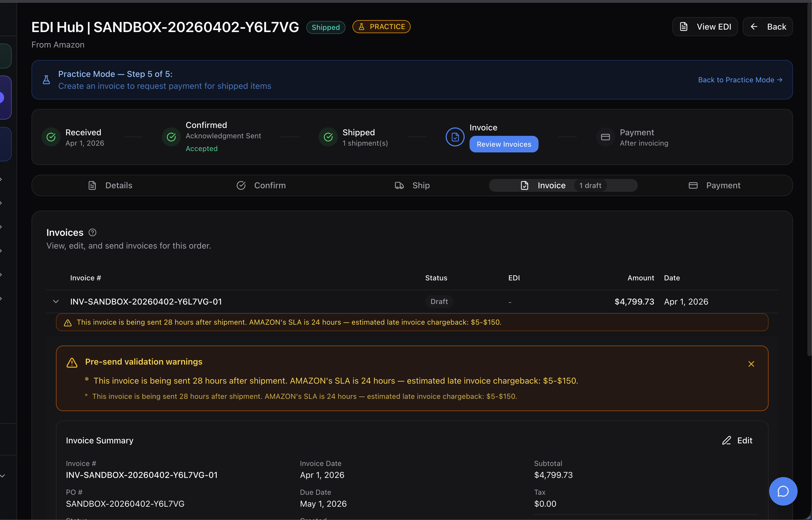
Task: Select the Invoice tab
Action: (x=563, y=185)
